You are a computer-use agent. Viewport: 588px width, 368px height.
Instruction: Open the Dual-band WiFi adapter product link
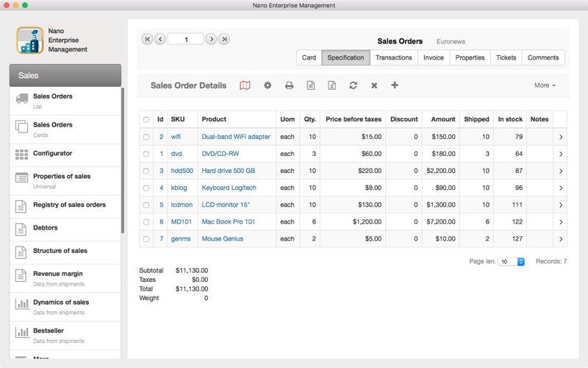pos(236,137)
